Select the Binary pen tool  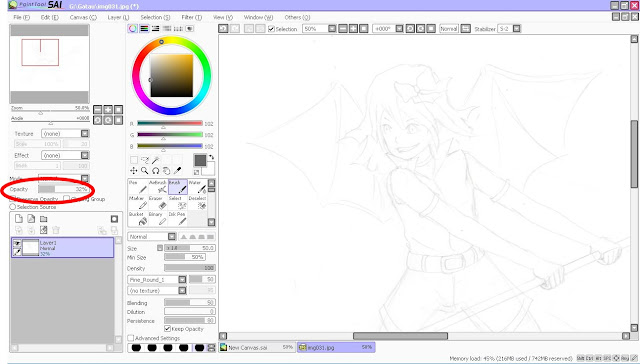pos(157,218)
